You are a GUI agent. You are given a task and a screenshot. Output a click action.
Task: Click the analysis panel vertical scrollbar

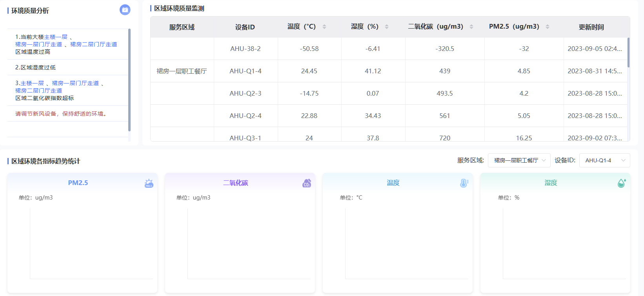(x=129, y=80)
